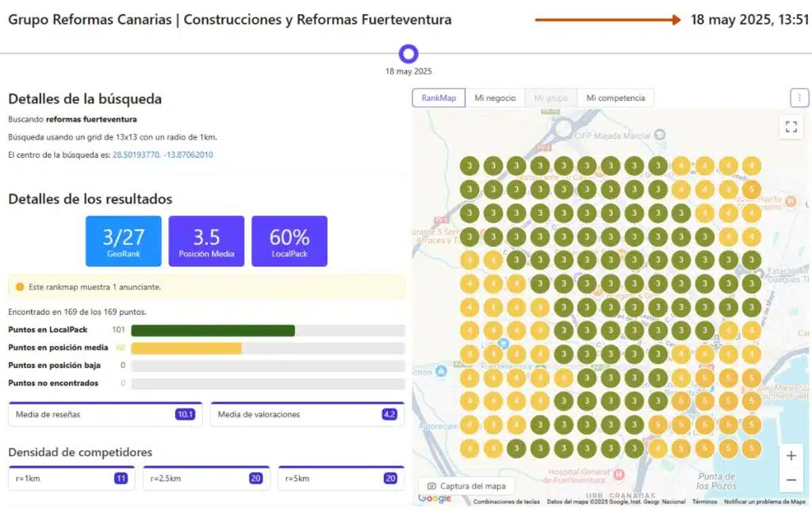Switch to the Mi negocio tab

(495, 98)
